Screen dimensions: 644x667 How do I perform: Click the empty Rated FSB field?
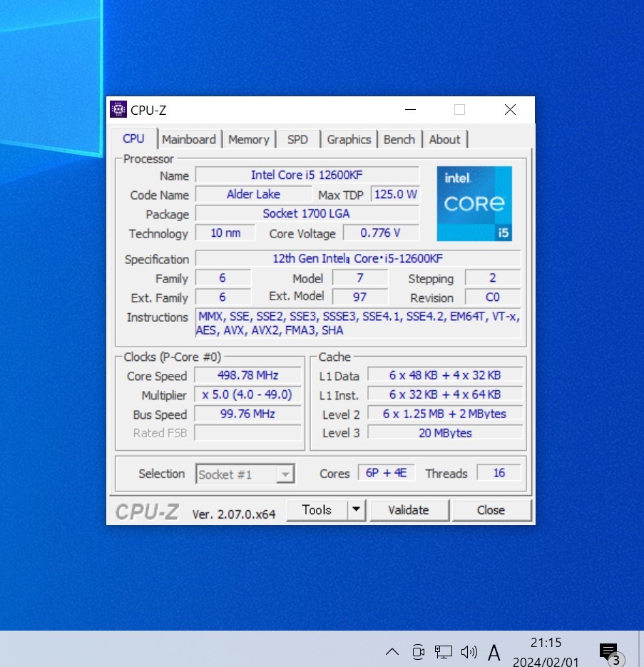[x=248, y=433]
